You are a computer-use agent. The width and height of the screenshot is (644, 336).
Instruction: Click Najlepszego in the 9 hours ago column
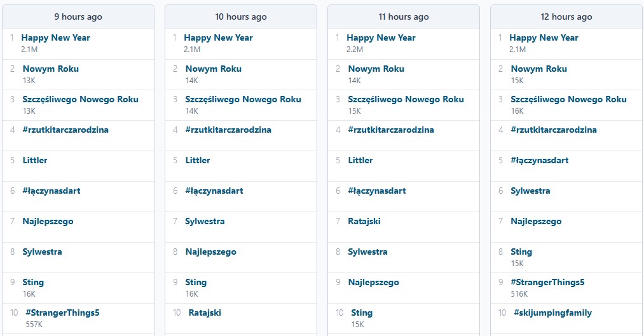pyautogui.click(x=48, y=222)
